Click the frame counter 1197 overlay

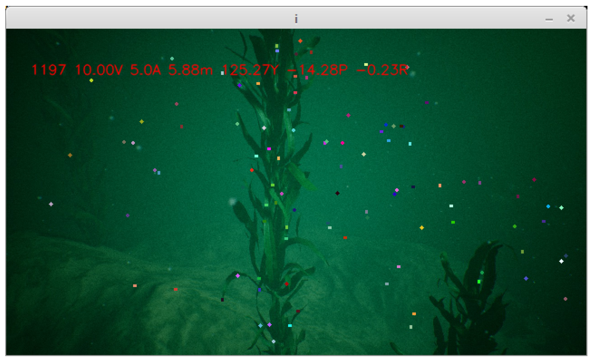(x=49, y=70)
